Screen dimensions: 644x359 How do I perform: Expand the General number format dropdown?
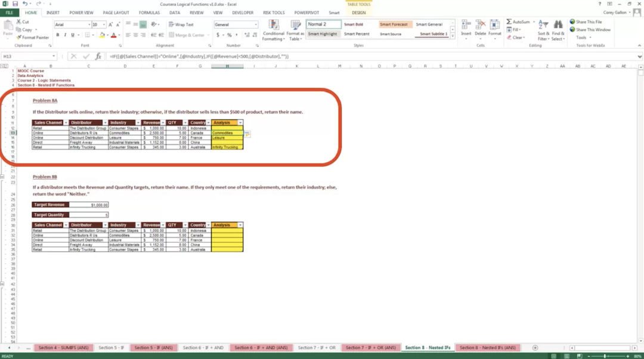(256, 24)
